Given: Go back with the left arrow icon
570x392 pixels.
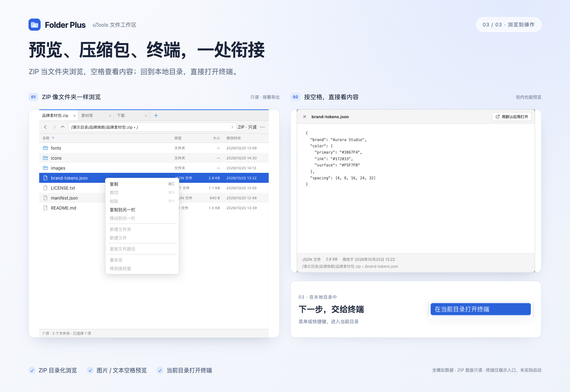Looking at the screenshot, I should tap(45, 127).
